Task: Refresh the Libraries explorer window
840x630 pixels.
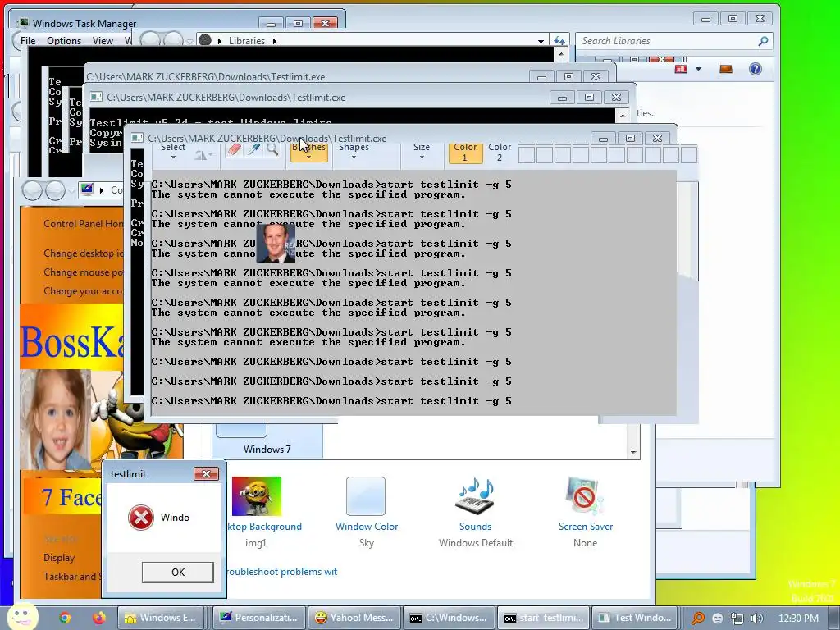Action: [x=559, y=41]
